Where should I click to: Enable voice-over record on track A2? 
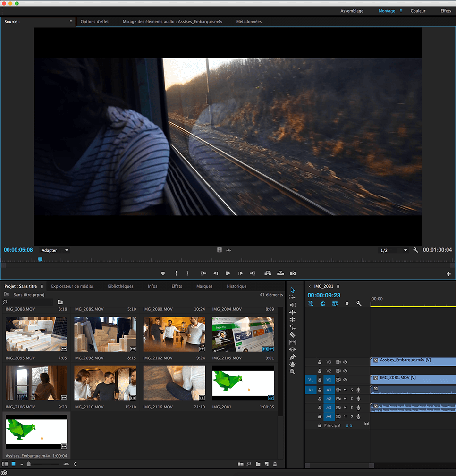pyautogui.click(x=358, y=399)
